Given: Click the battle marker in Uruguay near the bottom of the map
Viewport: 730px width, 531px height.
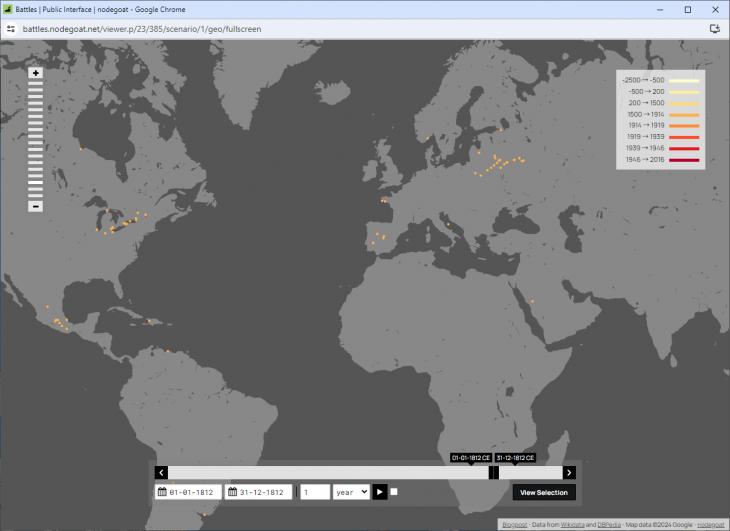Looking at the screenshot, I should 204,514.
